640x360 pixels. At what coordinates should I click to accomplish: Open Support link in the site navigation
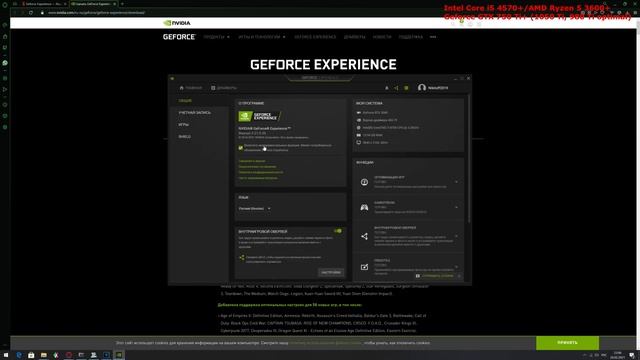point(411,37)
